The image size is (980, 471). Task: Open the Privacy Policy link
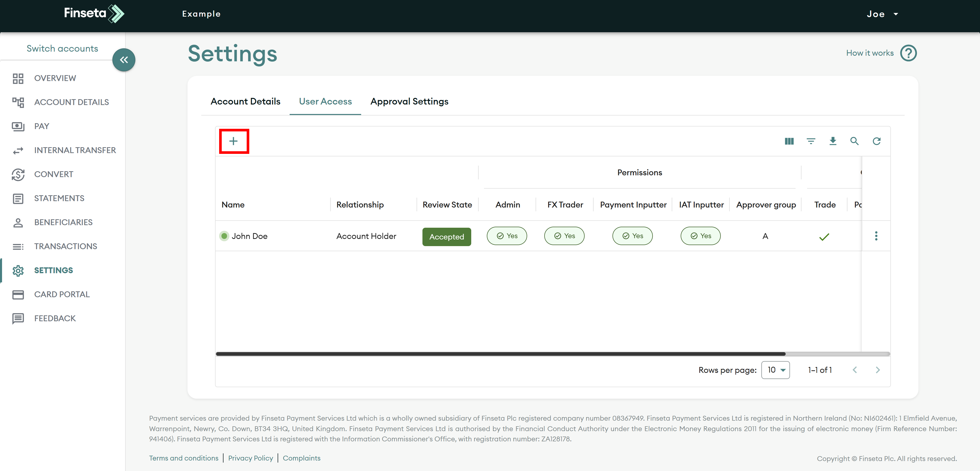[x=250, y=458]
